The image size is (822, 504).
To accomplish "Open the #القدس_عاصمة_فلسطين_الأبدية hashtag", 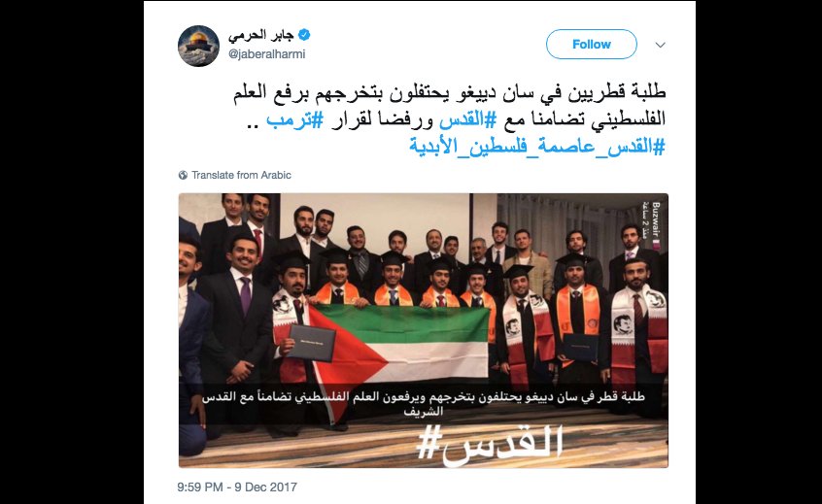I will pyautogui.click(x=537, y=147).
